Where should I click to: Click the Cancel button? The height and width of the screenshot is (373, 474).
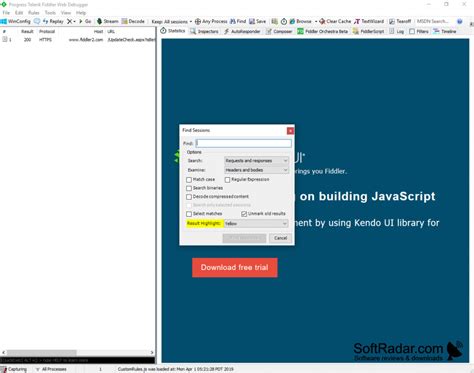click(280, 238)
